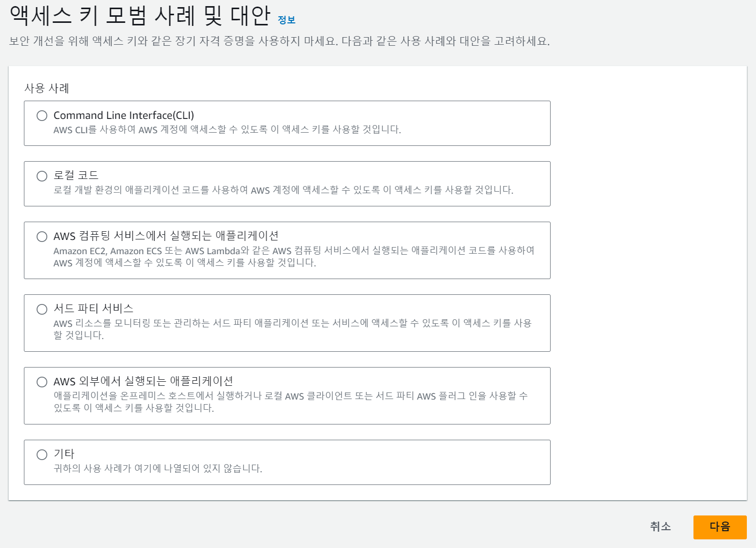This screenshot has height=548, width=756.
Task: Click the orange 다음 button
Action: (x=720, y=527)
